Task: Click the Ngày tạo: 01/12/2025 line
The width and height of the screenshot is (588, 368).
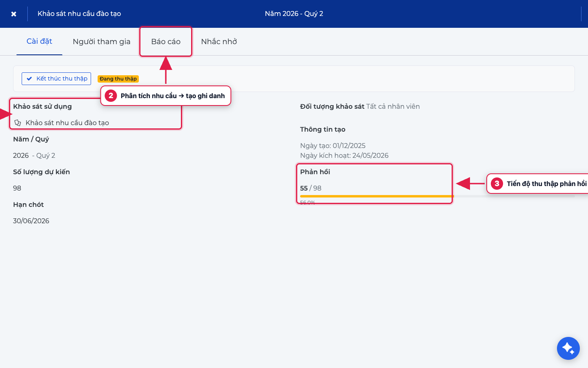Action: (x=333, y=146)
